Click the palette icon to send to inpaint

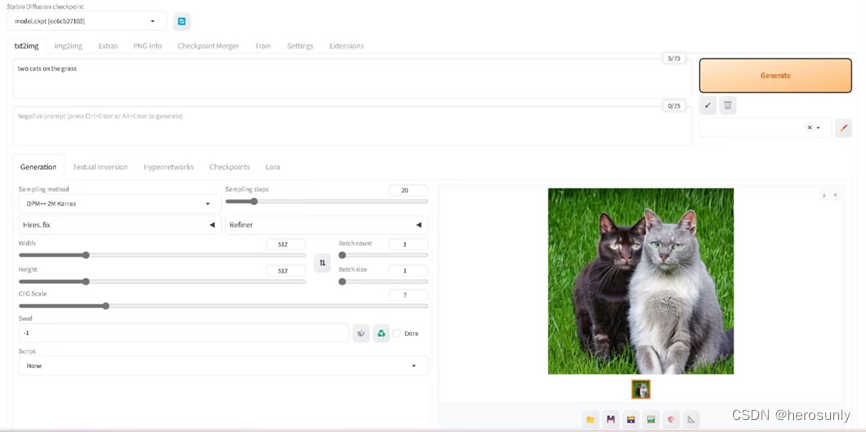pos(671,419)
